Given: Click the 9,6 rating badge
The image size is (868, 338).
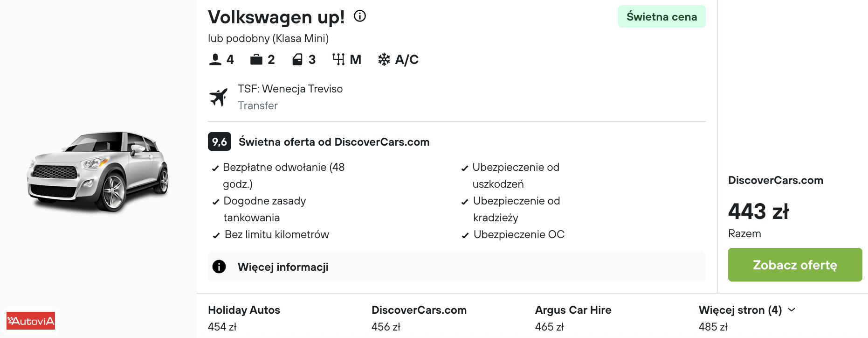Looking at the screenshot, I should click(x=220, y=142).
